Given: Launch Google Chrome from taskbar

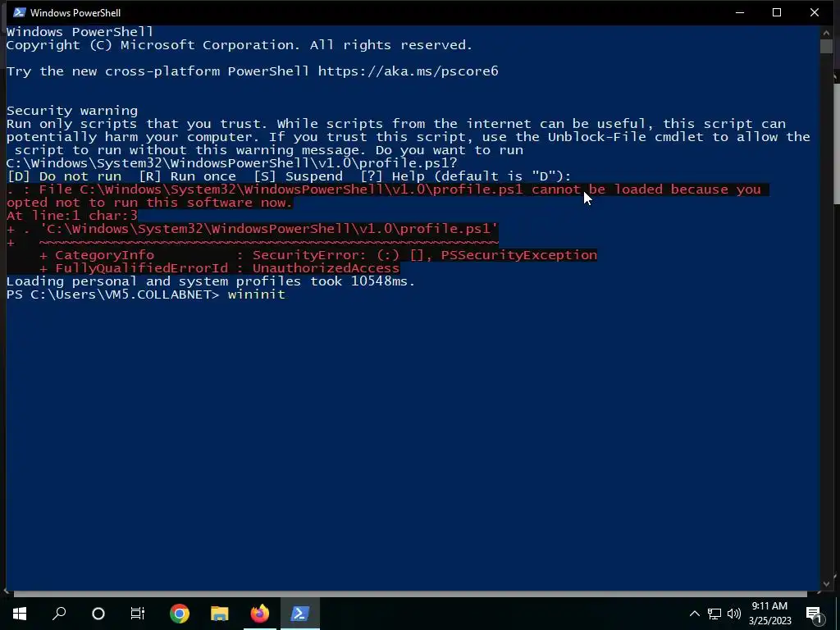Looking at the screenshot, I should pyautogui.click(x=180, y=614).
